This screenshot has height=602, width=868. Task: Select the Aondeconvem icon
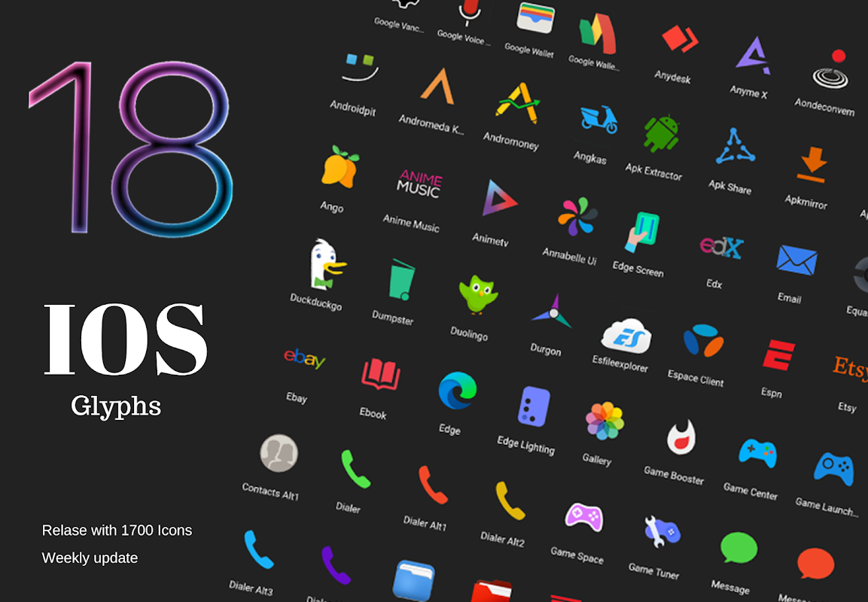831,70
